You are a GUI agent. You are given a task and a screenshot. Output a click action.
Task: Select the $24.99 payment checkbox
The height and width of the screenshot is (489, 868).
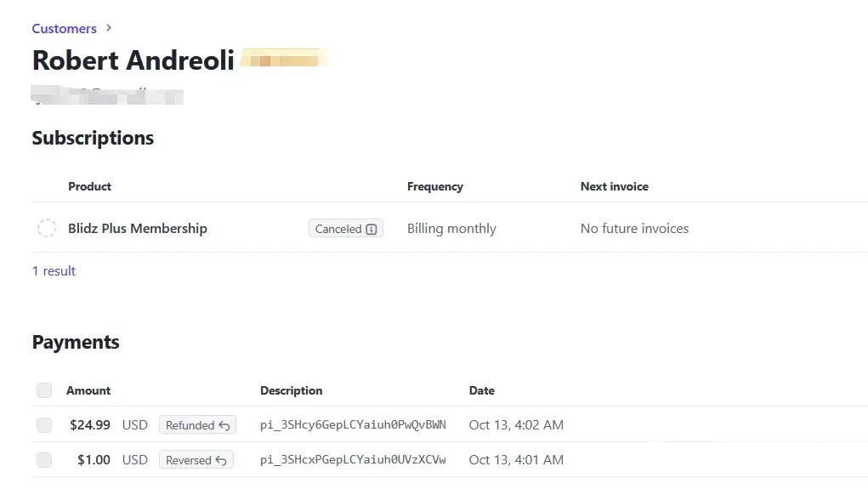click(44, 425)
